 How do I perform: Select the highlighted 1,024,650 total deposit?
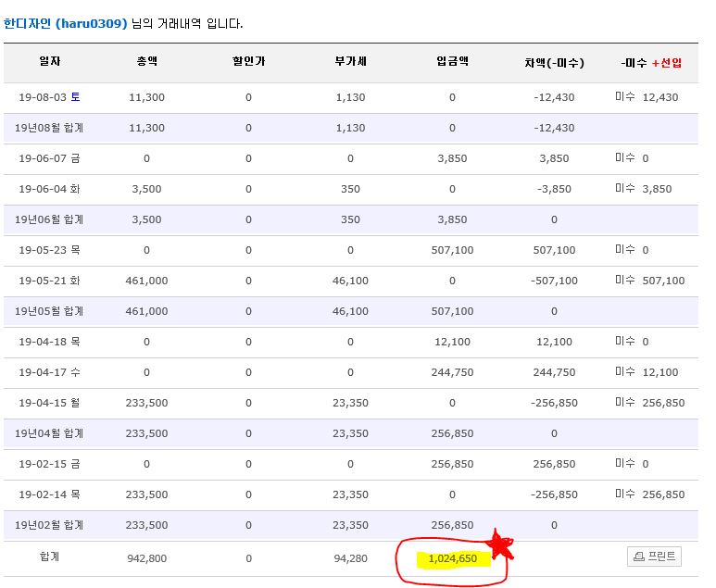coord(452,558)
